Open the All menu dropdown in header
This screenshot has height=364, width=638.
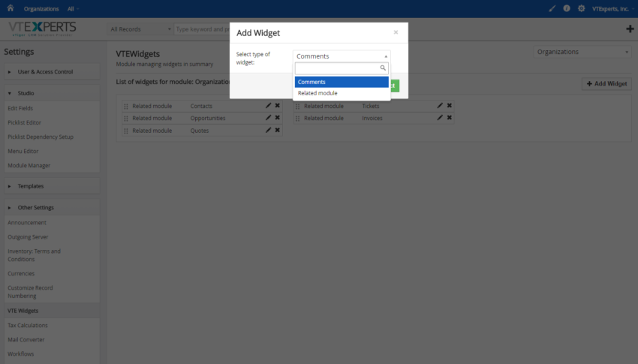[74, 8]
